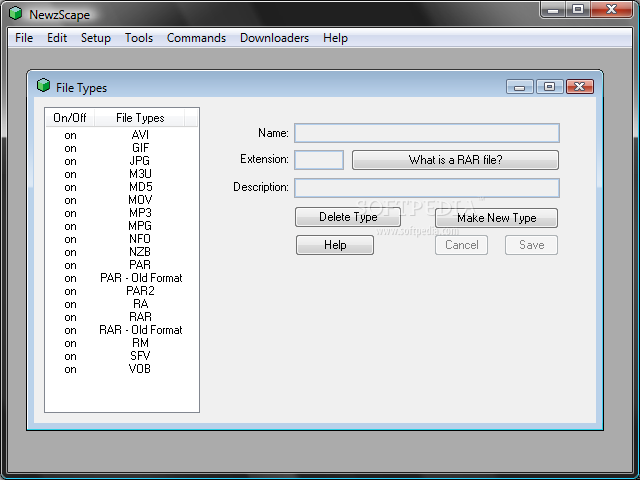Open the Downloaders menu
This screenshot has height=480, width=640.
[x=274, y=38]
